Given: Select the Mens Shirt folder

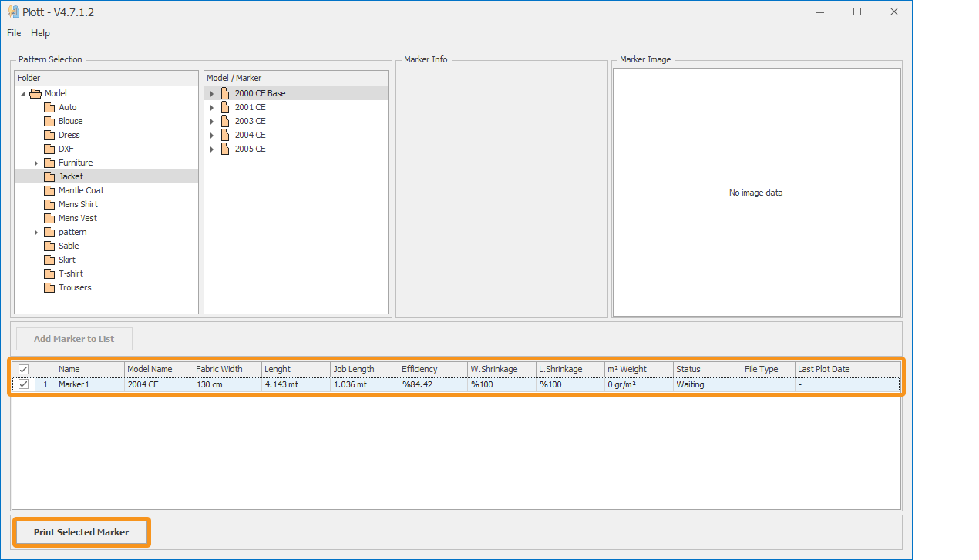Looking at the screenshot, I should coord(78,204).
